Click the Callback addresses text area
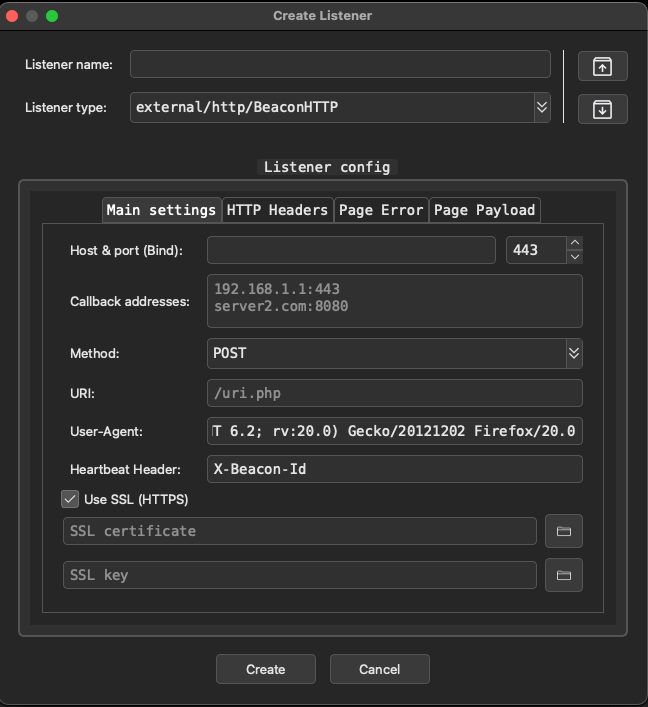Image resolution: width=648 pixels, height=707 pixels. tap(395, 301)
